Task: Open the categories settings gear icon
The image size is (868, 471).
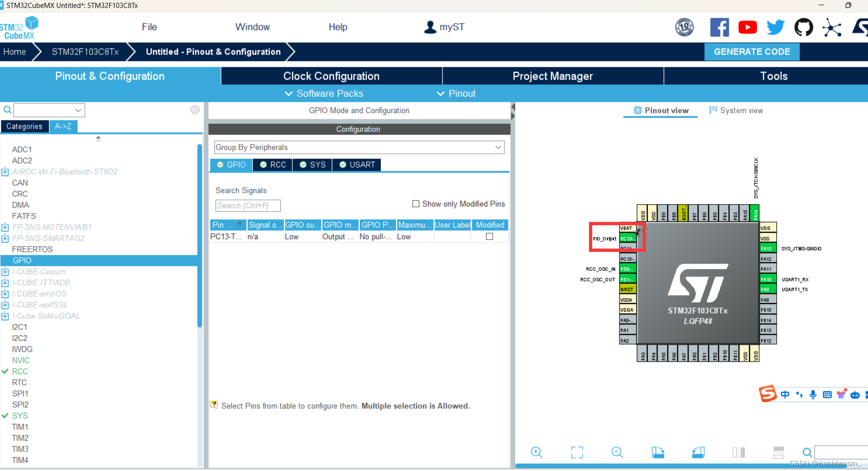Action: pos(195,110)
